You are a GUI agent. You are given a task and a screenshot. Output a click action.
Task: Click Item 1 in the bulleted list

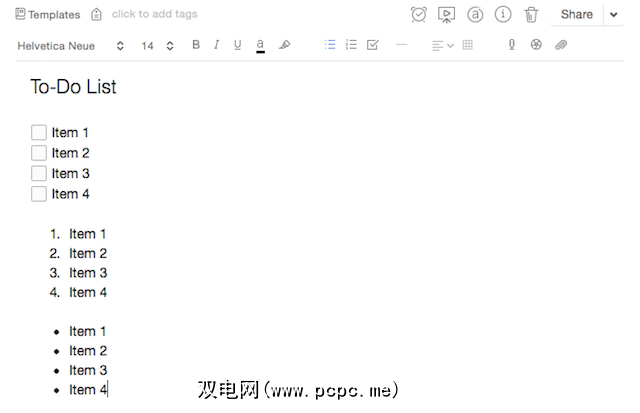(87, 331)
